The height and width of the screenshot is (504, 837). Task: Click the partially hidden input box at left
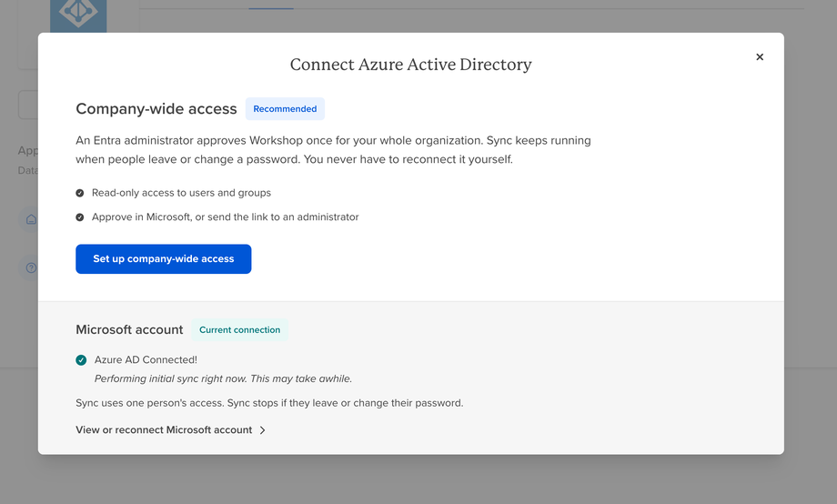pos(28,105)
